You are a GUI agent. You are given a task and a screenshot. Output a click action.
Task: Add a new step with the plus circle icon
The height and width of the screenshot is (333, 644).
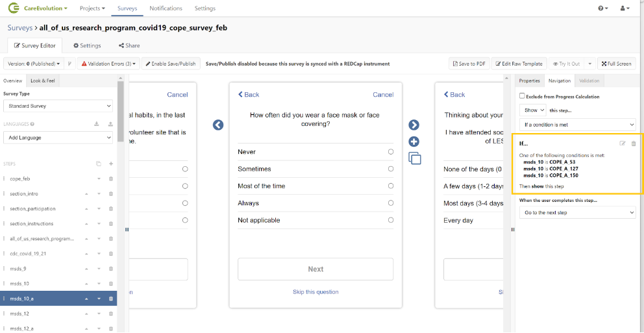(x=414, y=142)
